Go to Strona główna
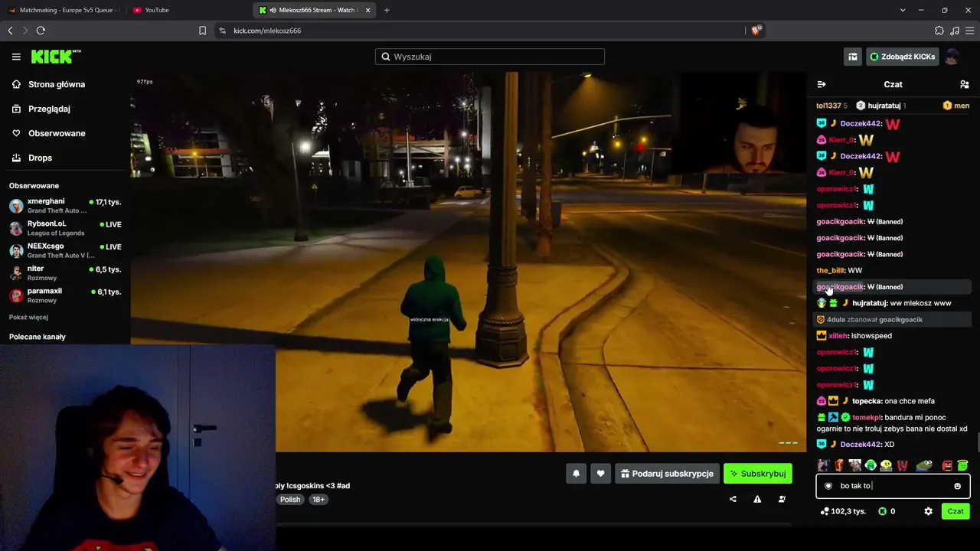980x551 pixels. tap(48, 84)
